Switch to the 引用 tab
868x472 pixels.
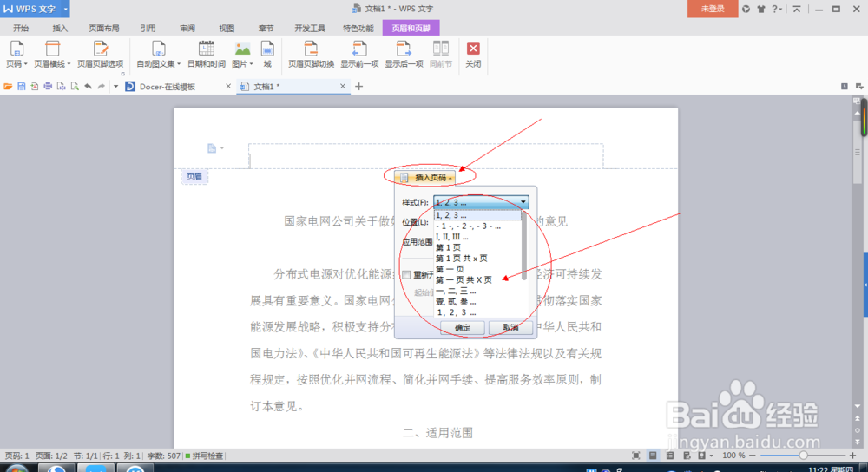pyautogui.click(x=148, y=29)
